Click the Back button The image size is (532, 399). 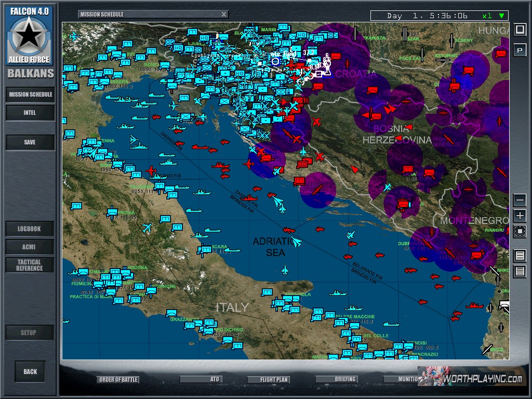(30, 371)
